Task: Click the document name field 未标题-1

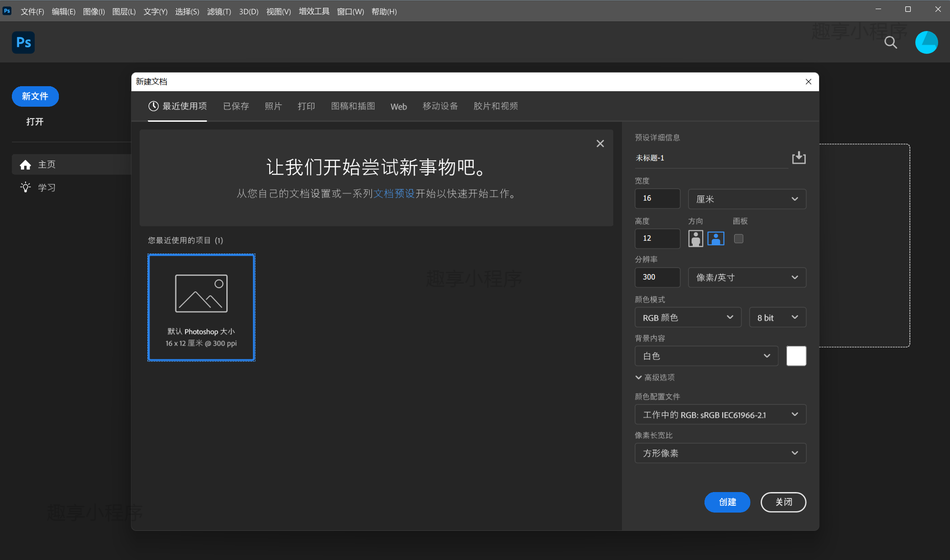Action: (711, 158)
